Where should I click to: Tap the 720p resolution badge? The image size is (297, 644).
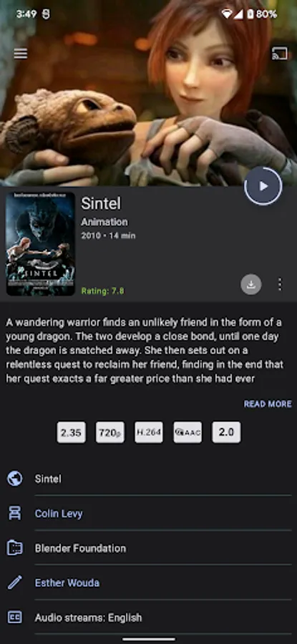[x=110, y=432]
